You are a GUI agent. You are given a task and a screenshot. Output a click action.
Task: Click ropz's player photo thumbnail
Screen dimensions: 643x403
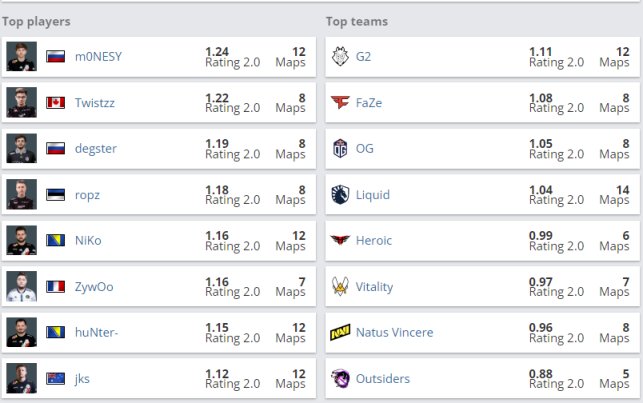point(22,194)
